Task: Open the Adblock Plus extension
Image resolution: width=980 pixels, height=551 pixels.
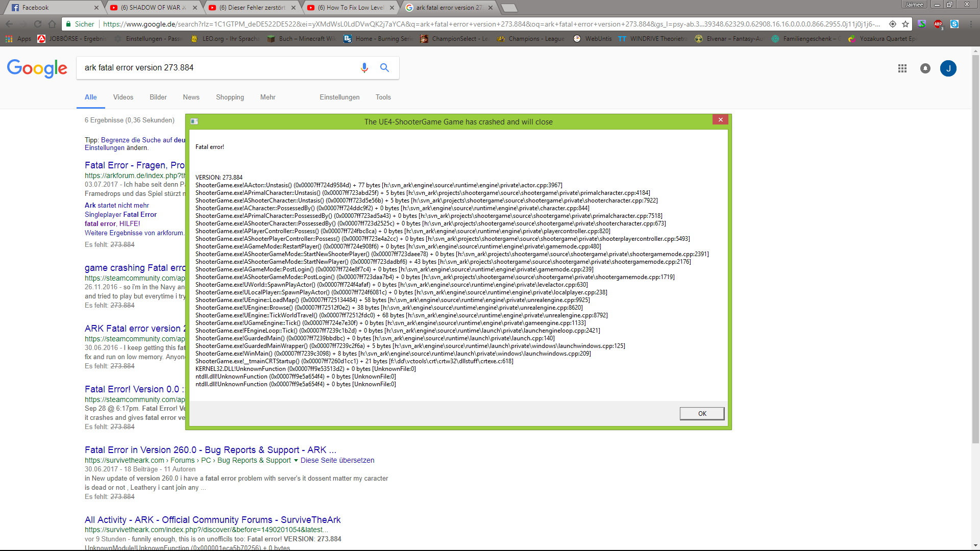Action: pos(938,24)
